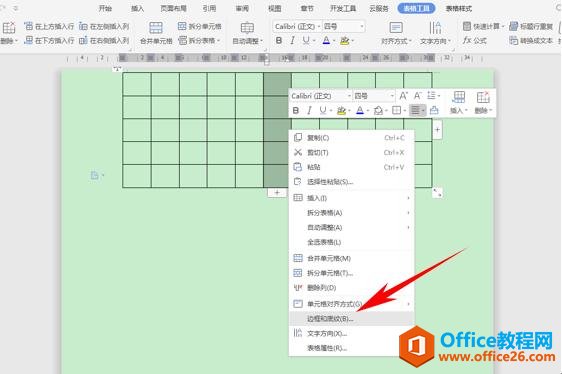Click the mini toolbar's decrease font size icon
Screen dimensions: 562x374
[x=417, y=96]
